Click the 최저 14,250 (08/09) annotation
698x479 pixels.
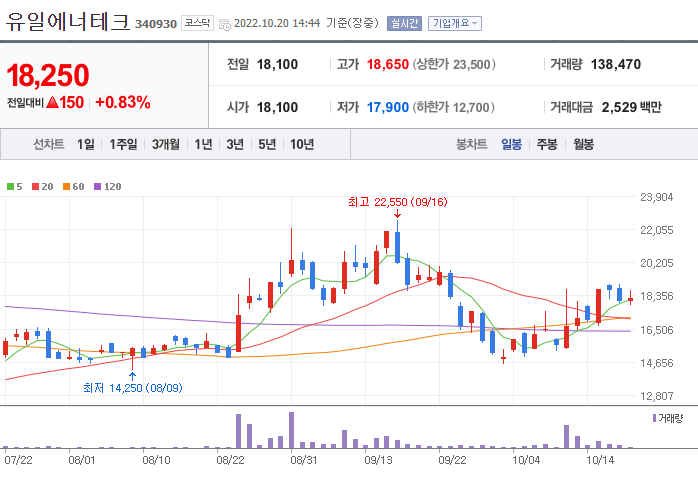[x=133, y=388]
